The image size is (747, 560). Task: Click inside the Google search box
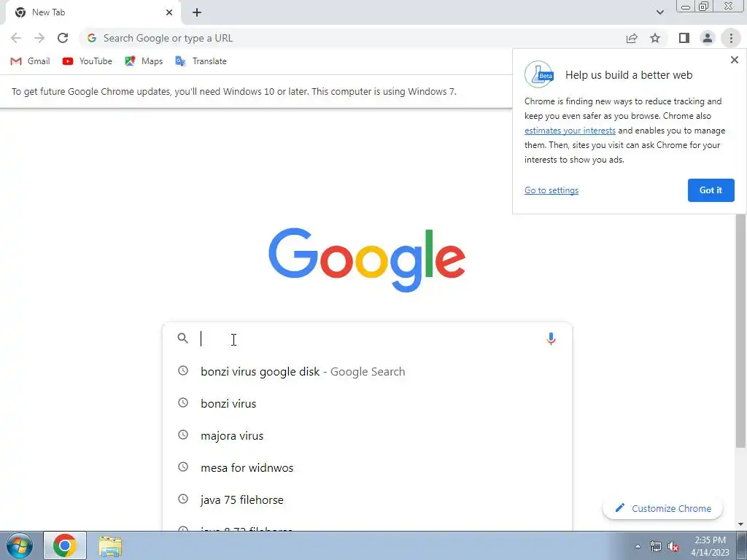[367, 338]
